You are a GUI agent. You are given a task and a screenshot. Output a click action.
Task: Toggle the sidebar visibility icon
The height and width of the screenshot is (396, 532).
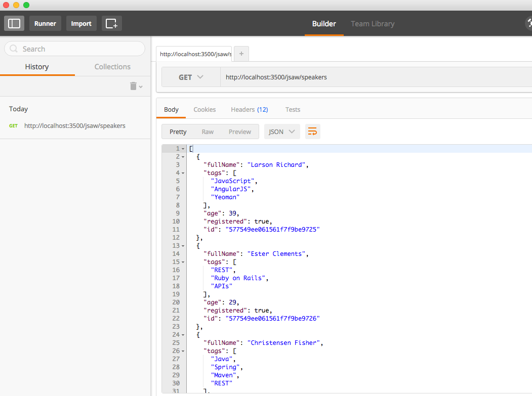pyautogui.click(x=14, y=23)
